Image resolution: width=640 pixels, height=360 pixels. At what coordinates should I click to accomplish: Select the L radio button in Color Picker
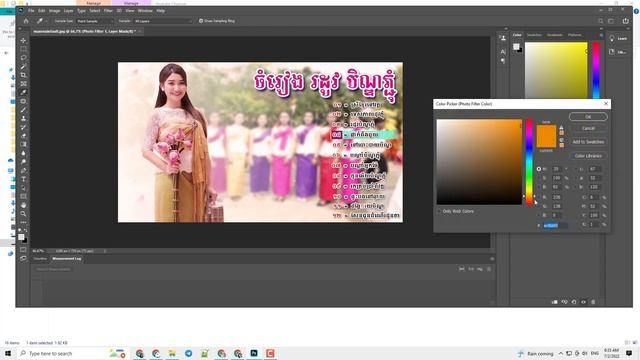click(x=576, y=169)
